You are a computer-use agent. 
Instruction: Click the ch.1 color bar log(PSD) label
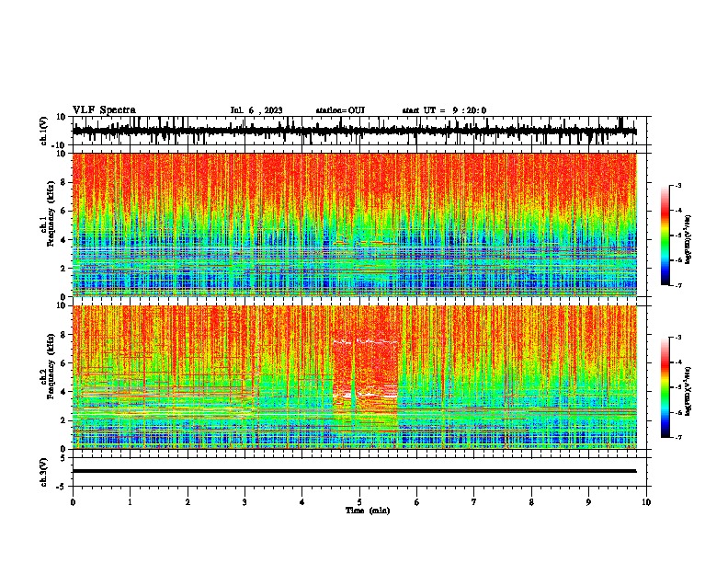(688, 239)
